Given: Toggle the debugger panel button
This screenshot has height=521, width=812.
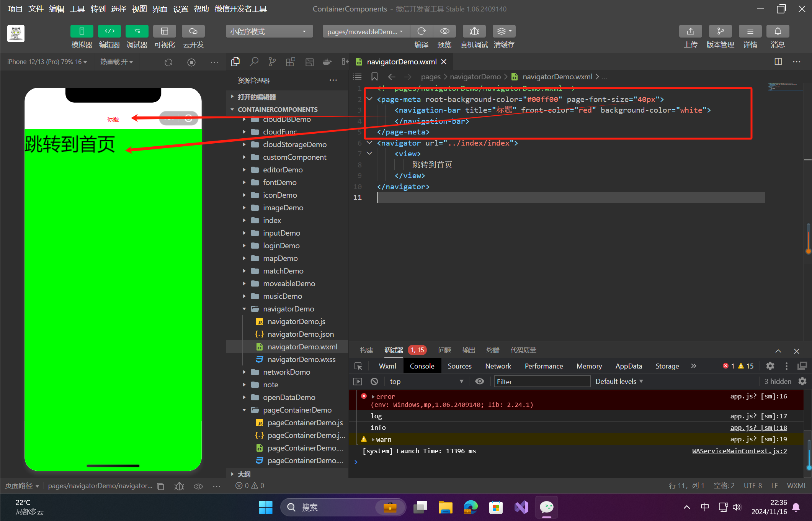Looking at the screenshot, I should pos(137,31).
